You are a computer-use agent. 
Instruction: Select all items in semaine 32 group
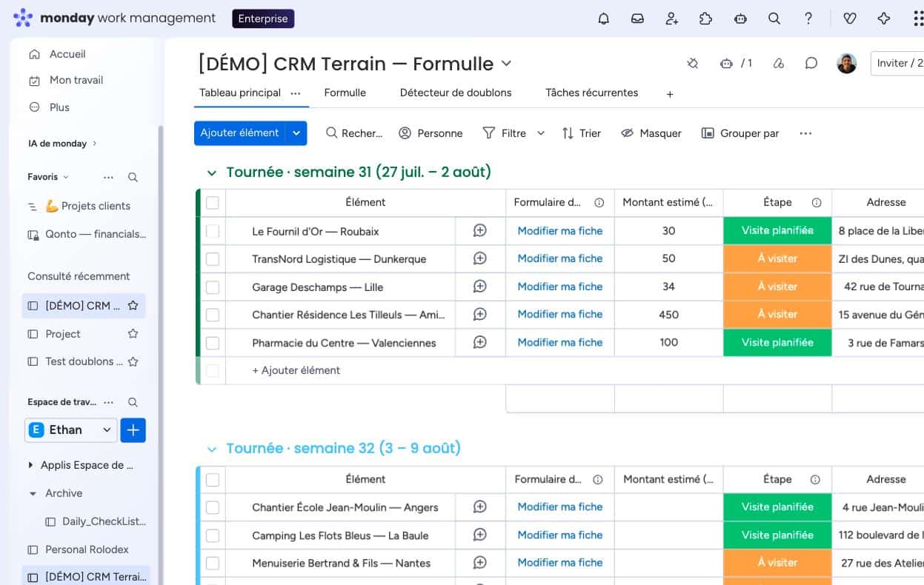213,479
